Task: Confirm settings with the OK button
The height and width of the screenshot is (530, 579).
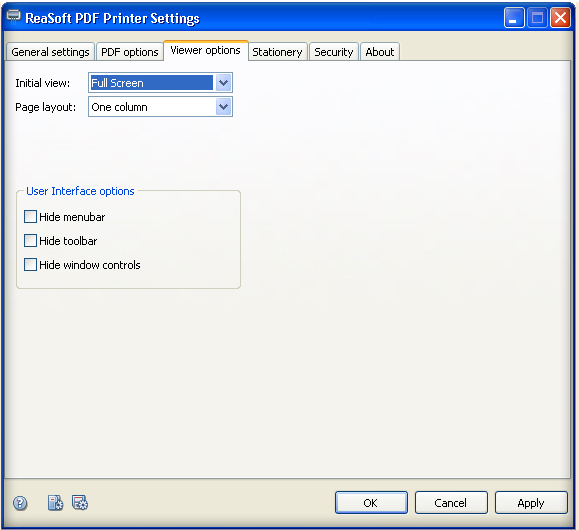Action: pyautogui.click(x=371, y=503)
